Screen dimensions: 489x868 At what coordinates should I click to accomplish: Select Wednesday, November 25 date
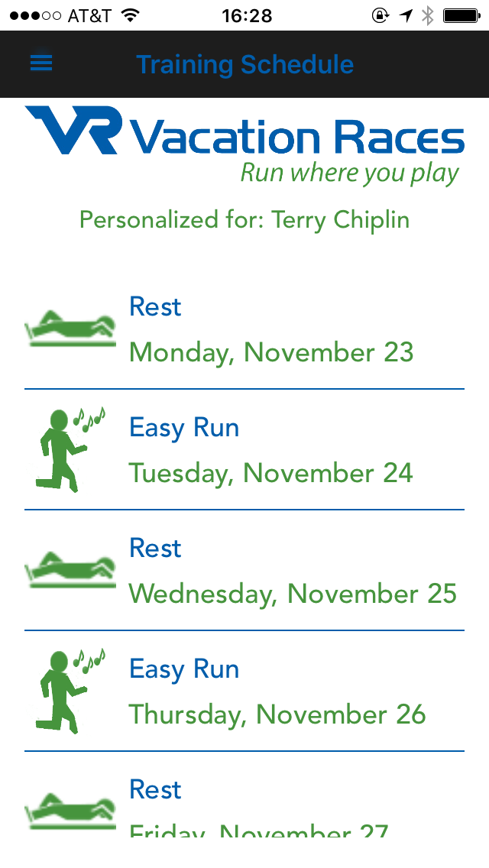[x=293, y=594]
